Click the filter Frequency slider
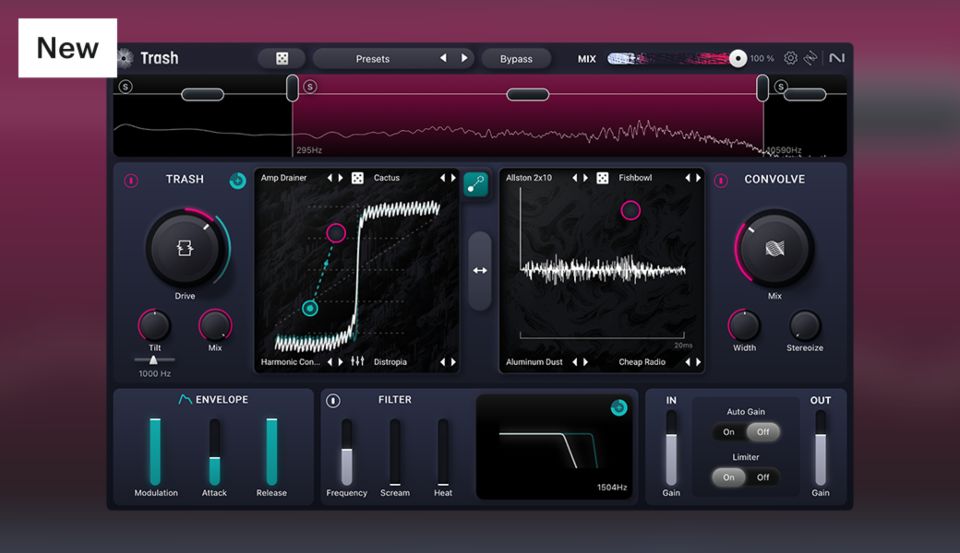Viewport: 960px width, 553px height. pos(347,452)
